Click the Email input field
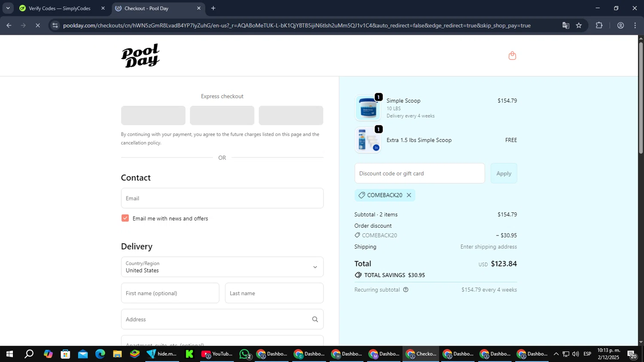Viewport: 644px width, 362px height. click(222, 198)
